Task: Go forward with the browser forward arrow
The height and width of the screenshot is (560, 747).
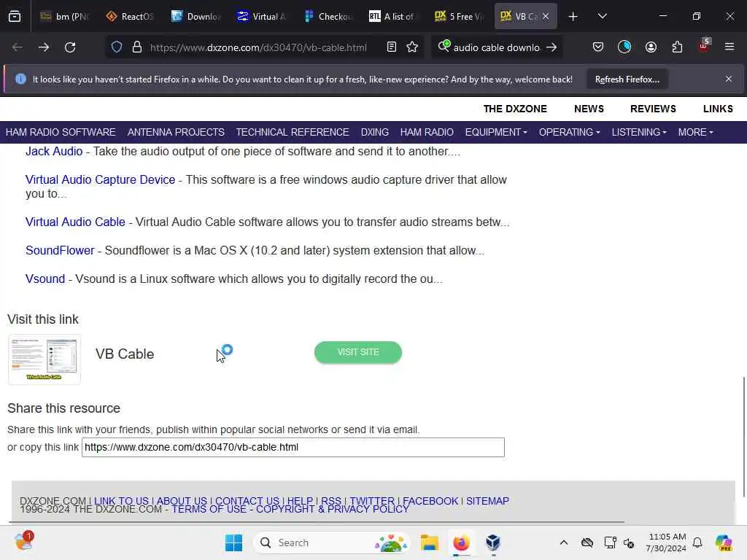Action: tap(44, 47)
